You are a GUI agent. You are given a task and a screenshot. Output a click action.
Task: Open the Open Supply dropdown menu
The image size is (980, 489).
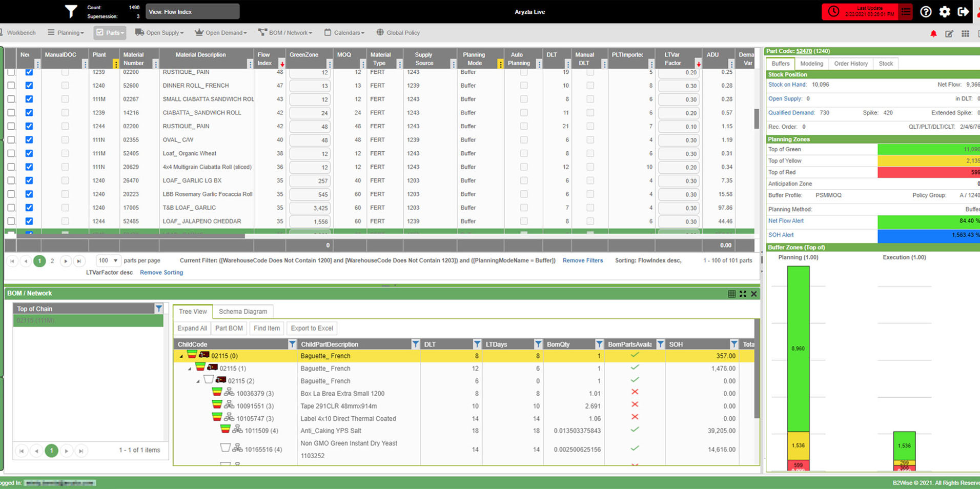(159, 33)
